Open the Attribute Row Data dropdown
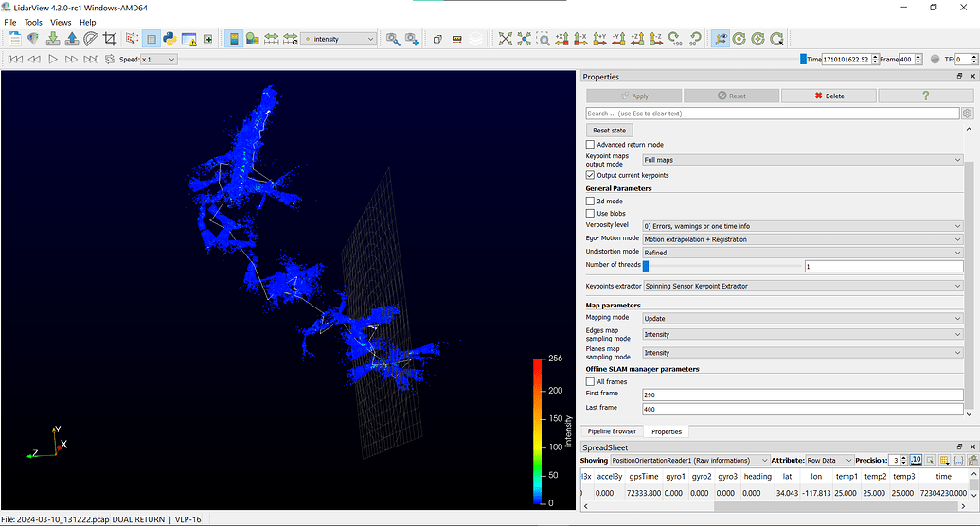 [x=829, y=461]
